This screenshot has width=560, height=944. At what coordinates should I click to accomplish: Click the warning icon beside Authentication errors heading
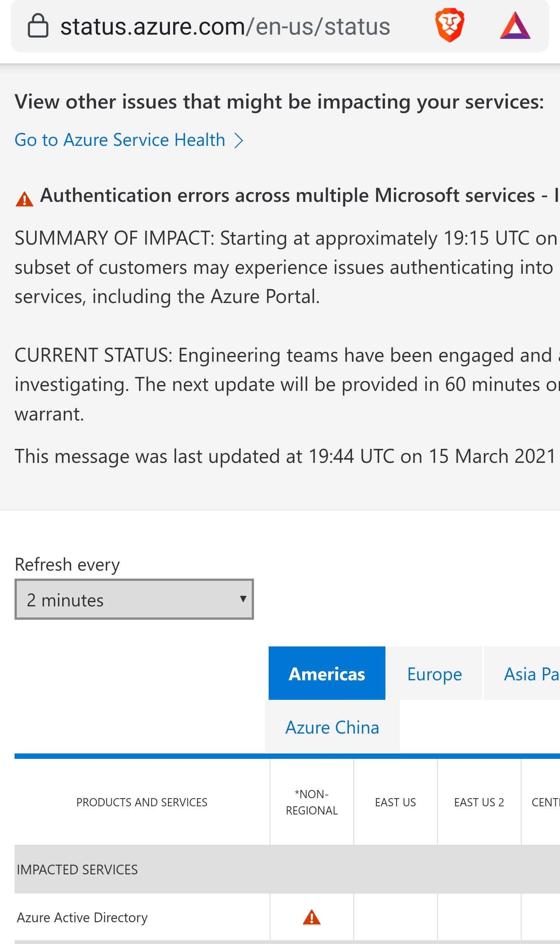point(24,199)
